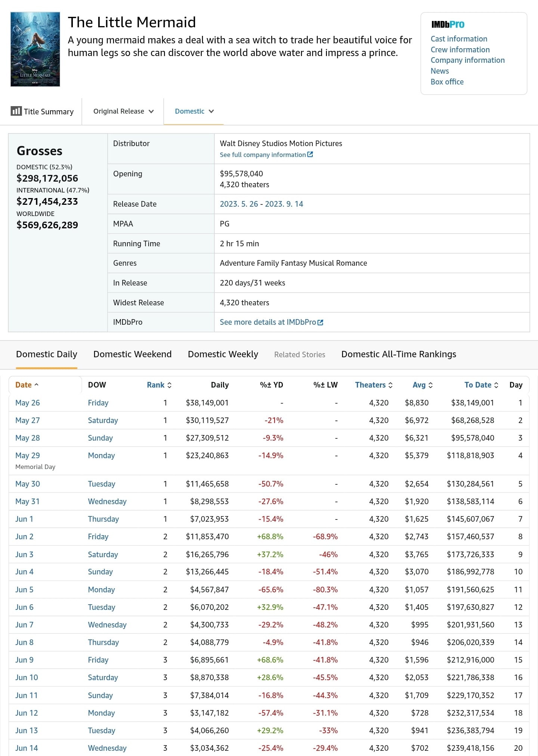Toggle Date column ascending sort arrow
The width and height of the screenshot is (538, 756).
pyautogui.click(x=36, y=385)
